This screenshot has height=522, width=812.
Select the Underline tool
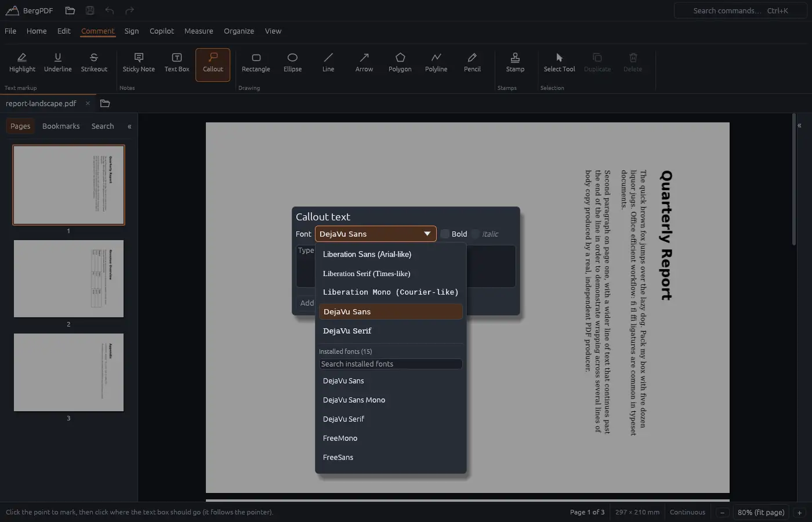pyautogui.click(x=58, y=64)
